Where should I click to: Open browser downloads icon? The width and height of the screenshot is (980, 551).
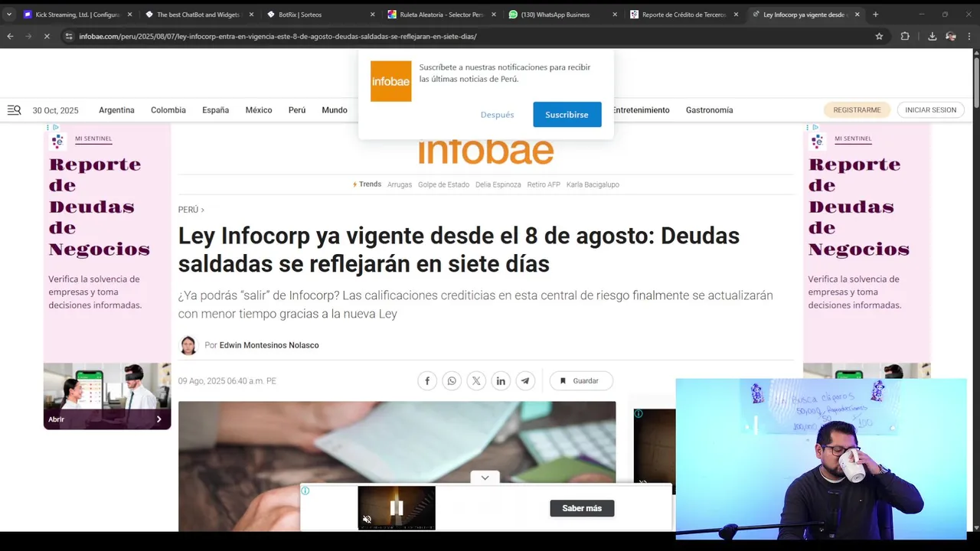point(932,36)
